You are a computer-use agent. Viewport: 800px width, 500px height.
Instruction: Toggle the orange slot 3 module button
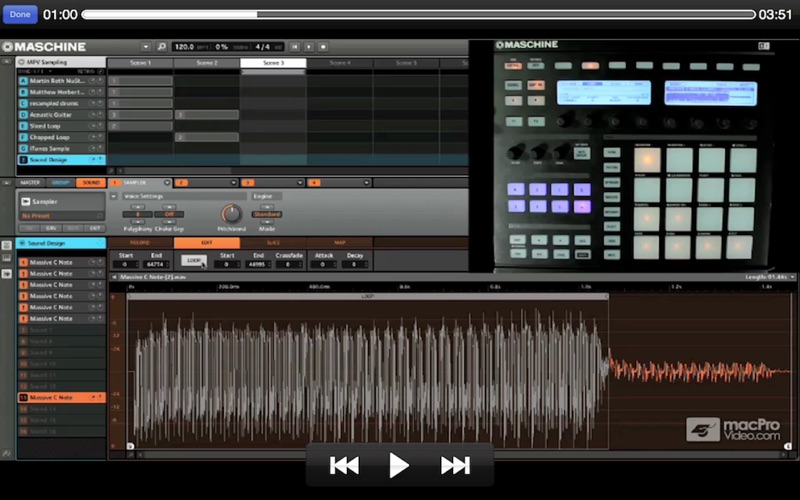click(247, 183)
